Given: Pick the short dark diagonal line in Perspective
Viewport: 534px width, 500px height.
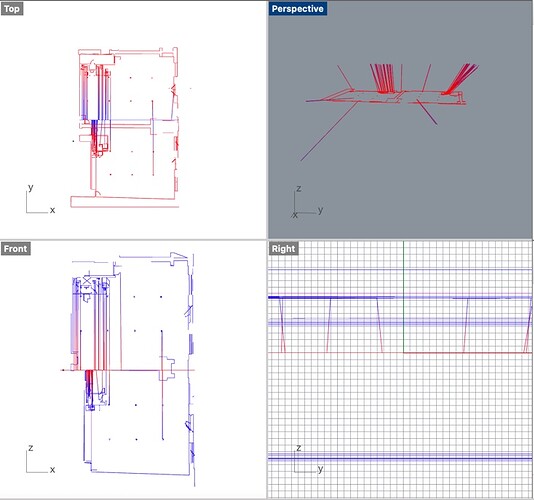Looking at the screenshot, I should tap(427, 112).
